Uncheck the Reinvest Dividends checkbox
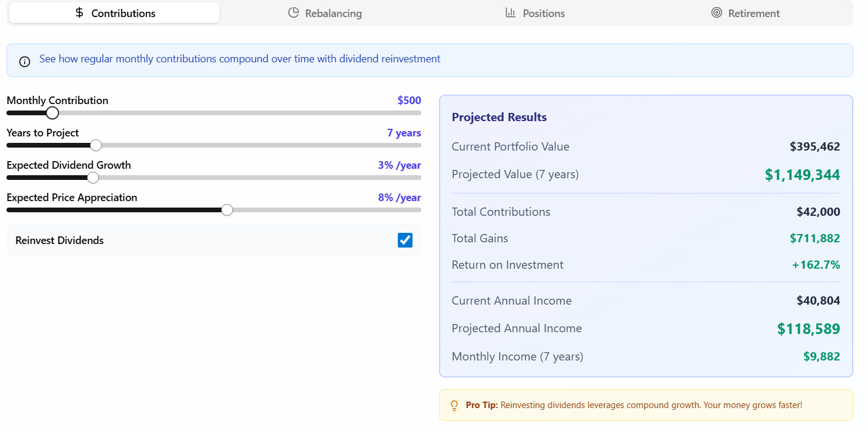Screen dimensions: 868x431 [x=405, y=240]
